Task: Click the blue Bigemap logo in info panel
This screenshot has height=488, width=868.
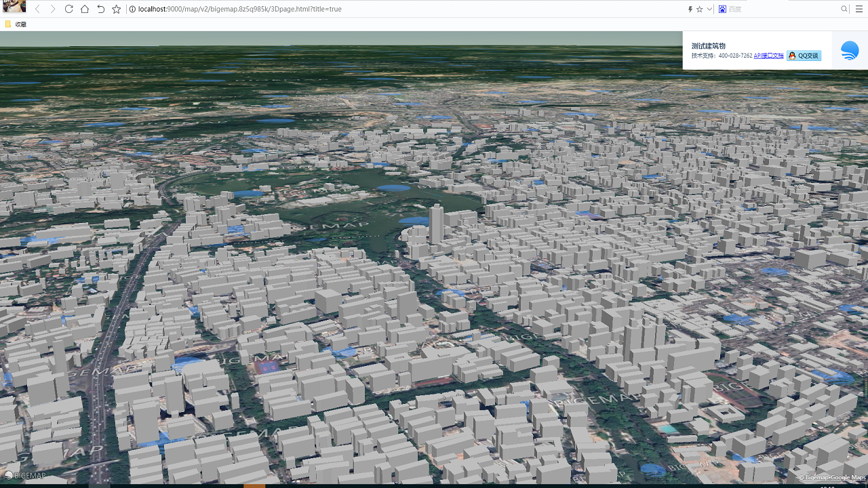Action: point(850,50)
